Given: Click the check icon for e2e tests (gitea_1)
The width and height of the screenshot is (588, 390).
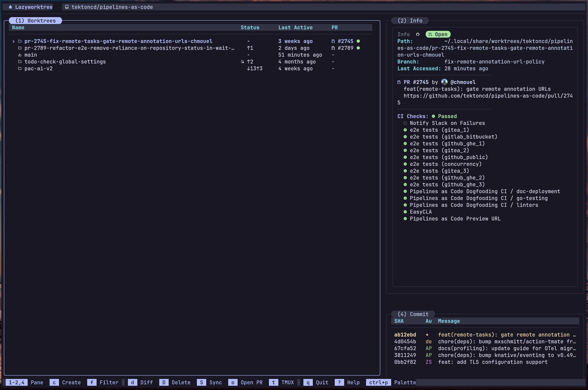Looking at the screenshot, I should [x=405, y=130].
